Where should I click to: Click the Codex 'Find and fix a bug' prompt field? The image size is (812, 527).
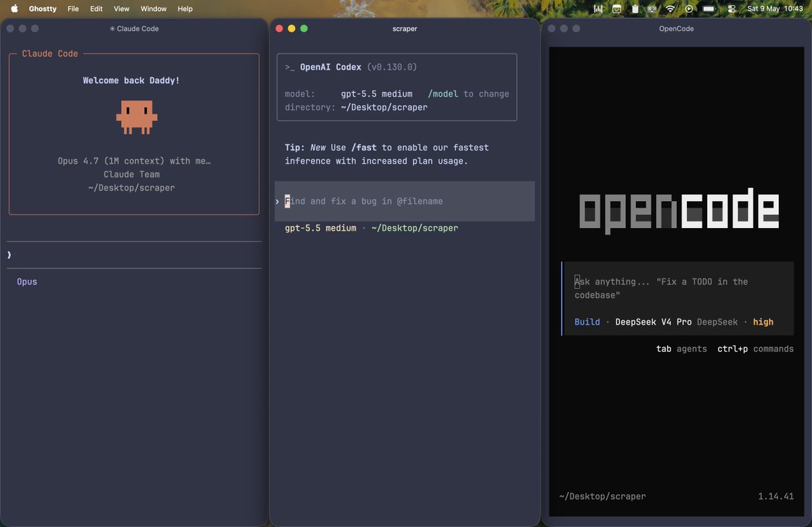(405, 201)
